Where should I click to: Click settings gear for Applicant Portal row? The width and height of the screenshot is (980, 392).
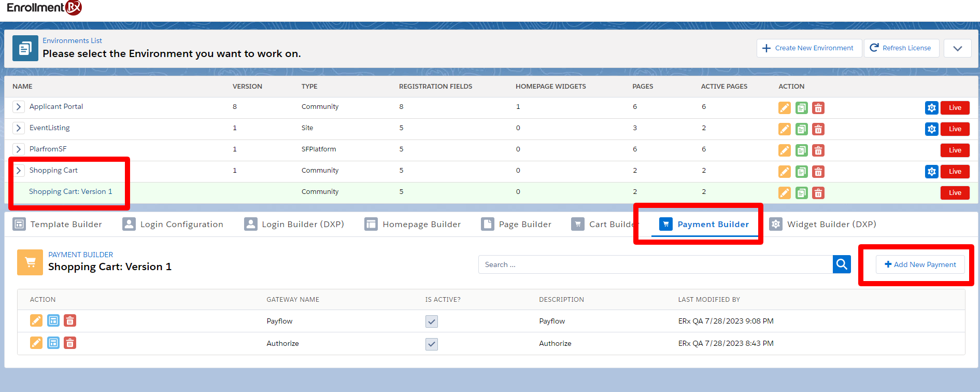(x=931, y=108)
